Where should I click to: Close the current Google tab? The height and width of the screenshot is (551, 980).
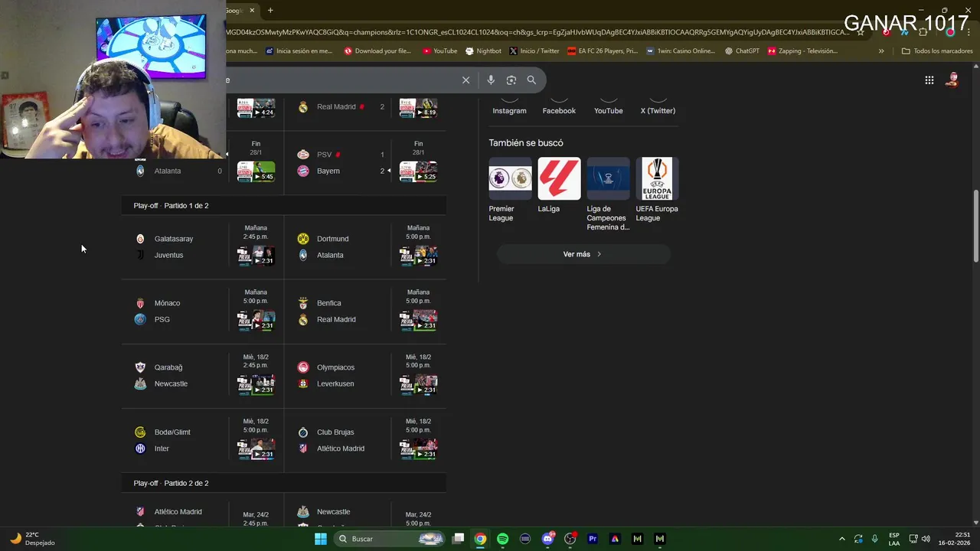(252, 11)
